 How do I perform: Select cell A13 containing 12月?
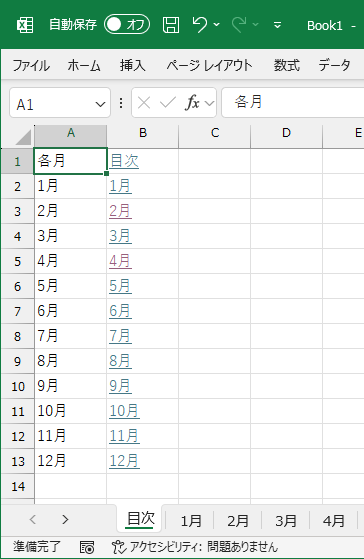[71, 461]
